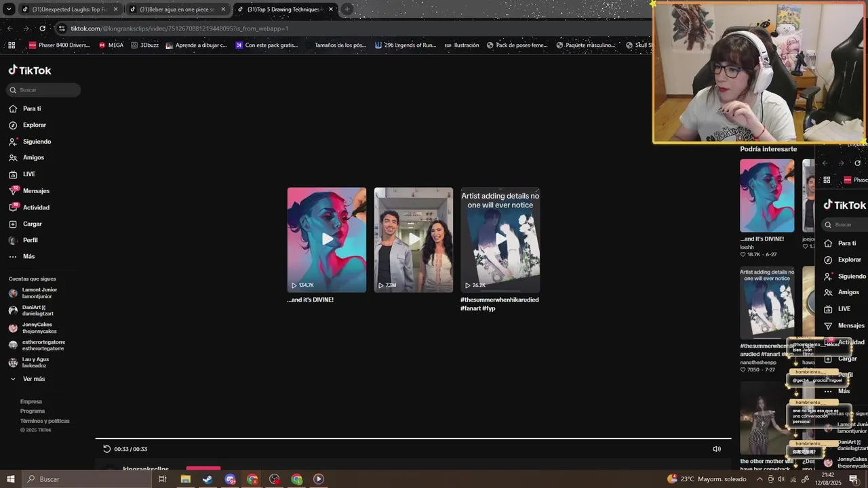The width and height of the screenshot is (868, 488).
Task: View site information icon in address bar
Action: pos(62,28)
